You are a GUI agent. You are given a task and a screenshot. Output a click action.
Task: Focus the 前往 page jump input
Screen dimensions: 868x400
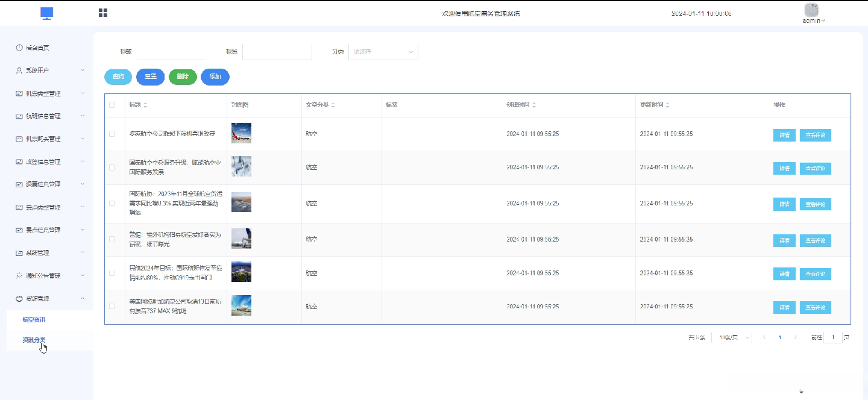(x=833, y=337)
